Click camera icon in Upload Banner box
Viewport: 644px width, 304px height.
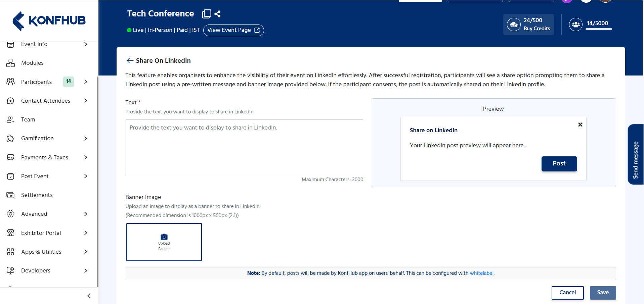[x=164, y=237]
